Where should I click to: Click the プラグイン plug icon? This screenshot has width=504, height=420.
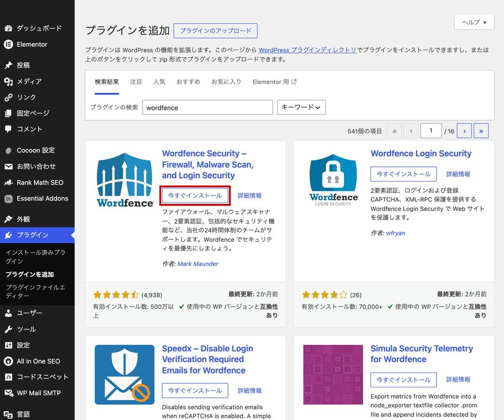(9, 235)
